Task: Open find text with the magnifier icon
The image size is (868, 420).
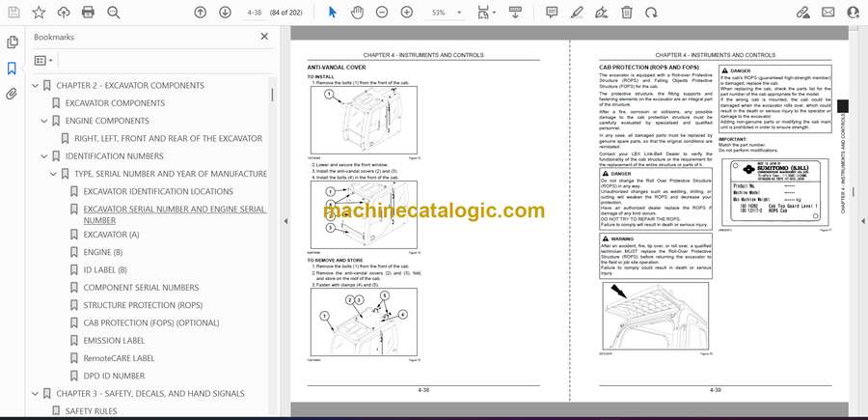Action: point(114,13)
